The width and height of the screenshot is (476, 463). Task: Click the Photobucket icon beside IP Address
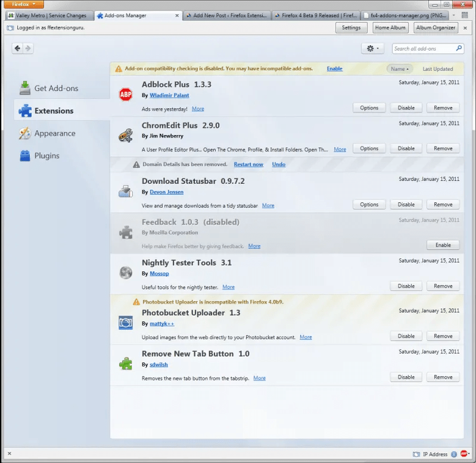coord(416,454)
